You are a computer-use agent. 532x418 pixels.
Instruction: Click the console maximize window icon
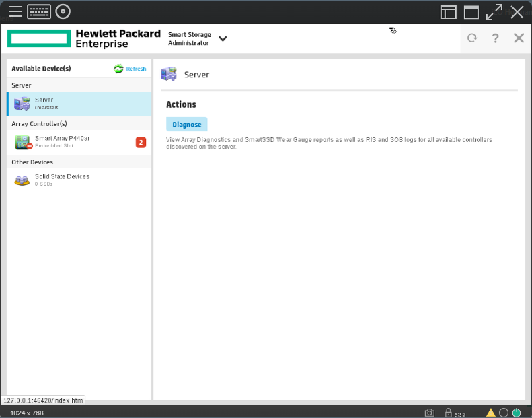point(471,12)
